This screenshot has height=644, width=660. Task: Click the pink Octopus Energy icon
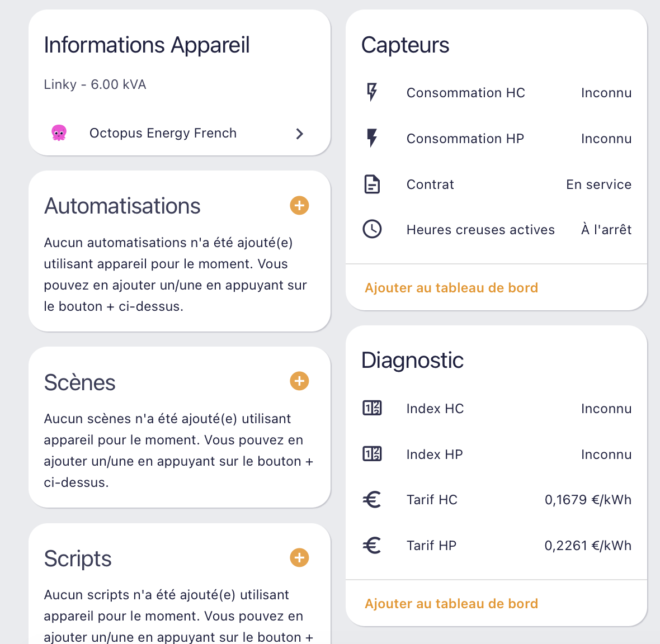pos(59,133)
